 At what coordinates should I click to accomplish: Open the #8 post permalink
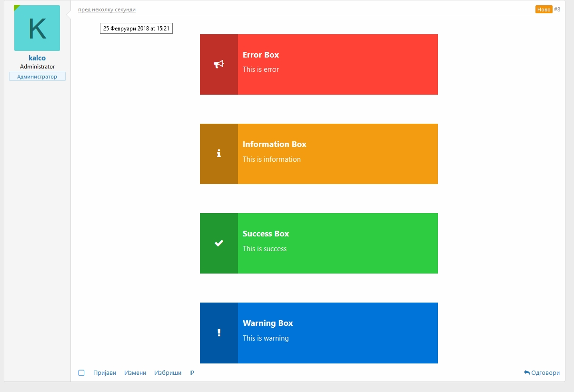point(557,10)
